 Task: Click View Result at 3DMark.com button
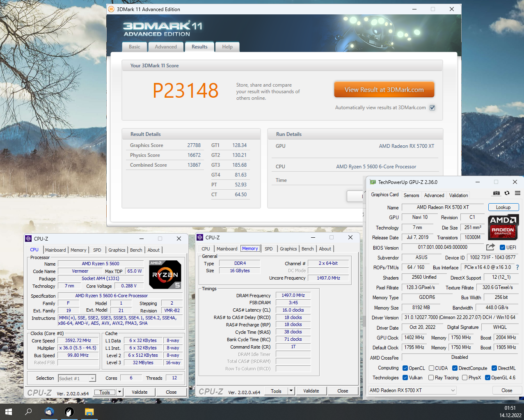(384, 90)
